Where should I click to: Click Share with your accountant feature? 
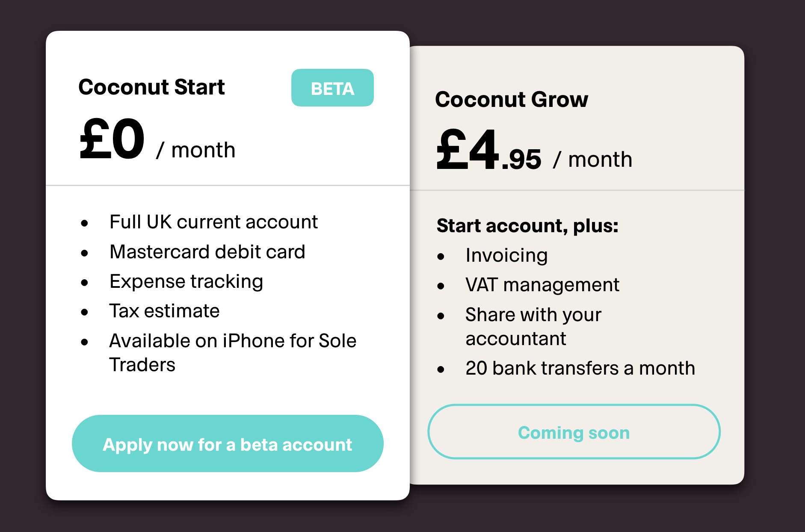click(x=533, y=326)
